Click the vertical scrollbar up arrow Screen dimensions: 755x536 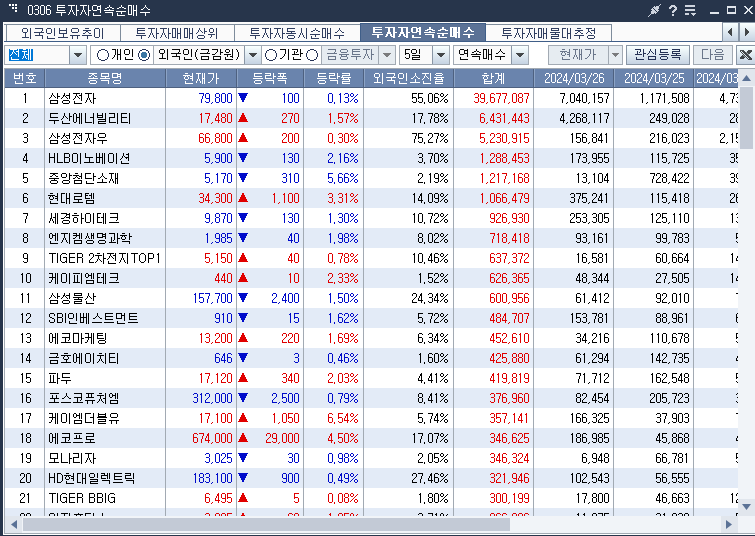746,78
